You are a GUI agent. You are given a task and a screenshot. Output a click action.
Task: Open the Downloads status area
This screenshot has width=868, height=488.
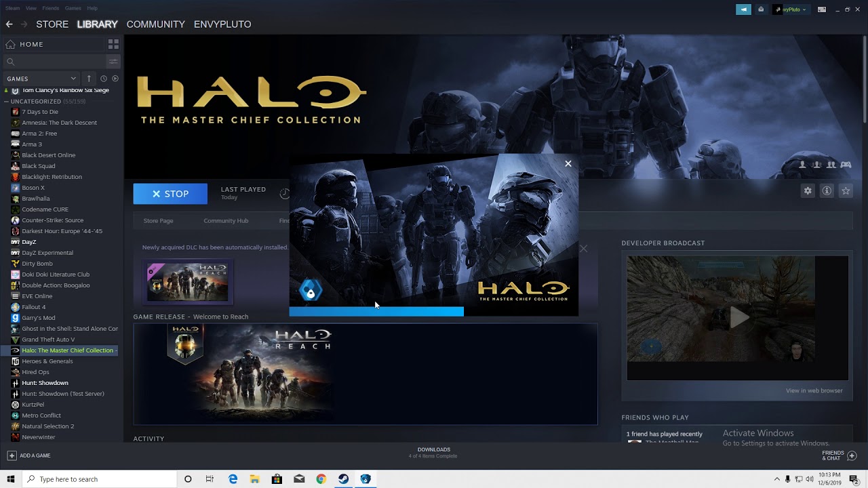tap(433, 453)
